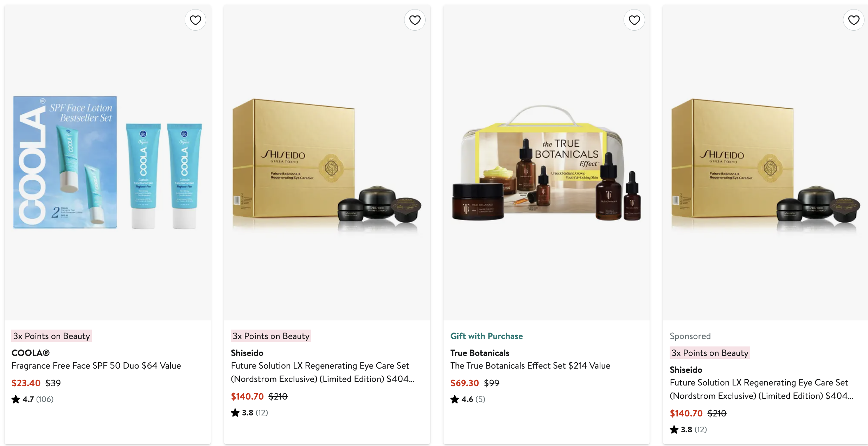Image resolution: width=868 pixels, height=446 pixels.
Task: Click Sponsored label on last card
Action: (x=690, y=336)
